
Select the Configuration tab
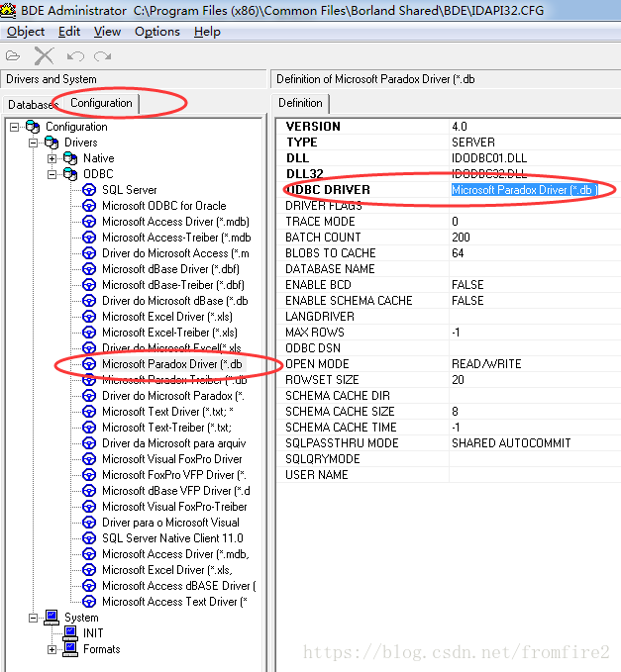101,103
